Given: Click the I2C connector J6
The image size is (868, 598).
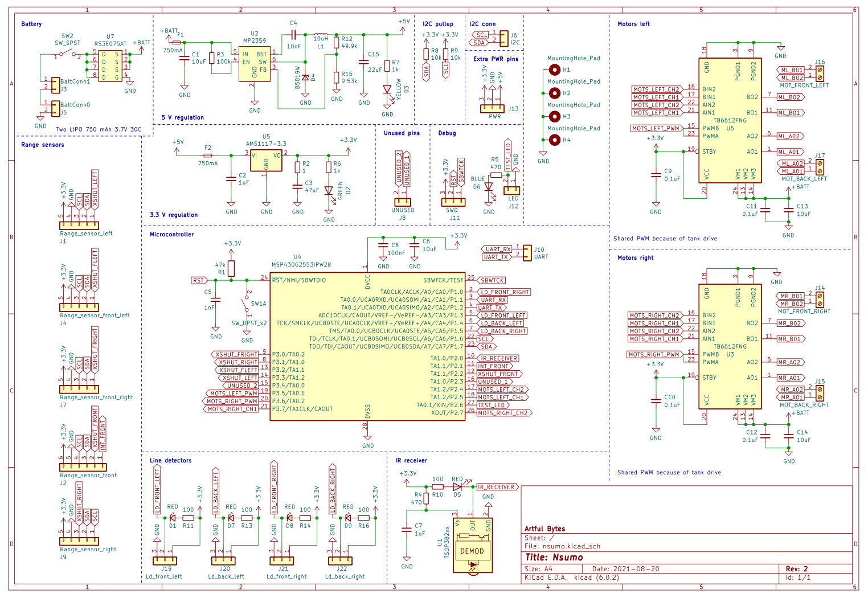Looking at the screenshot, I should point(503,39).
